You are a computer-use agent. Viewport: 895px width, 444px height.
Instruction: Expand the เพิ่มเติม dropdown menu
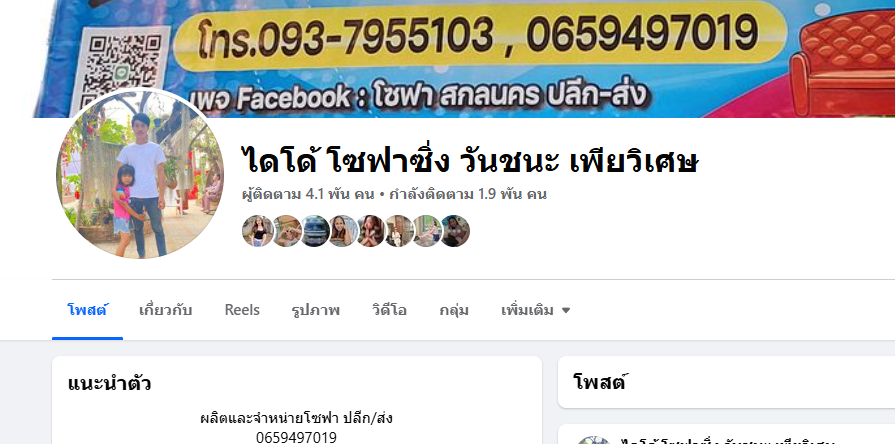(x=535, y=310)
